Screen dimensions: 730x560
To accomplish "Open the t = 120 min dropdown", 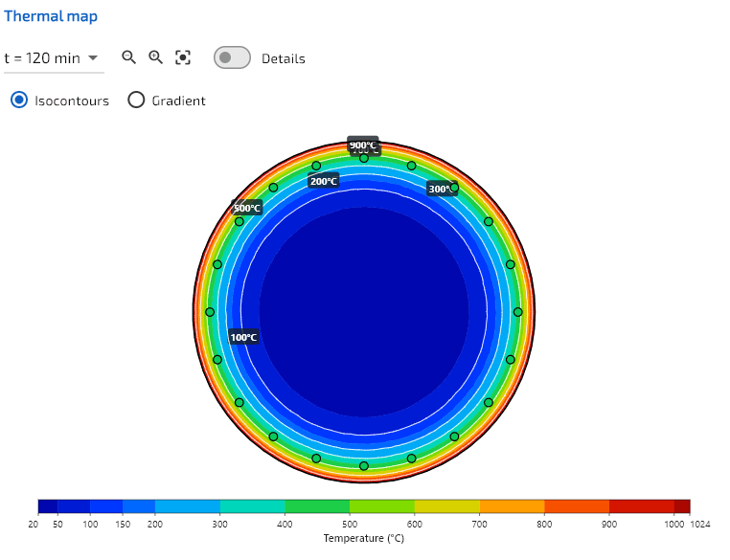I will point(54,58).
